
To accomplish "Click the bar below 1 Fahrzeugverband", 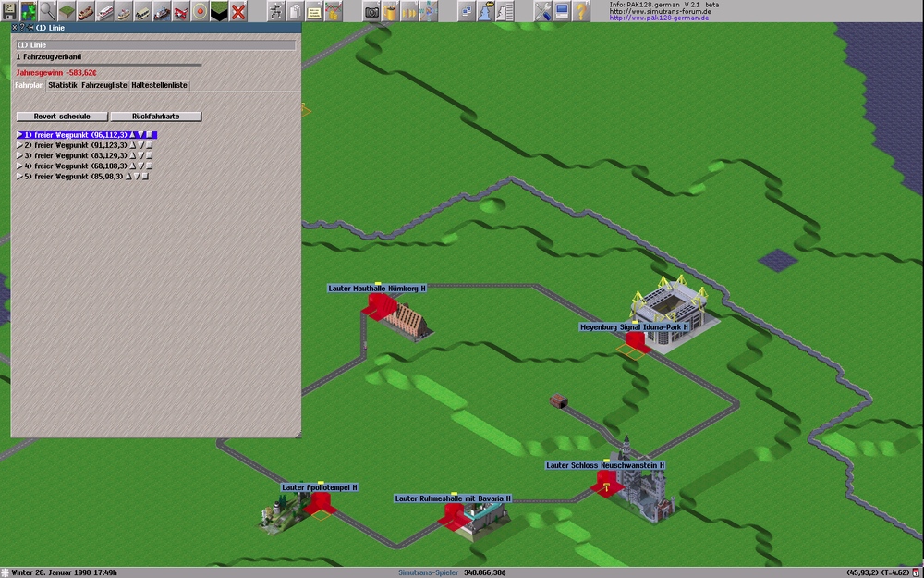I will point(108,65).
